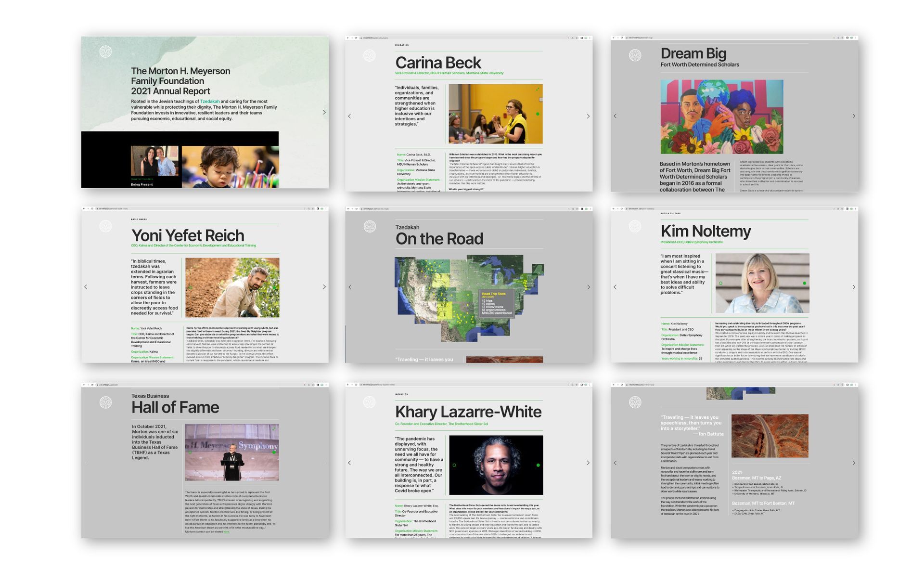Image resolution: width=924 pixels, height=582 pixels.
Task: Click the hollow green dot on Kim Noltemy's photo
Action: click(x=720, y=284)
